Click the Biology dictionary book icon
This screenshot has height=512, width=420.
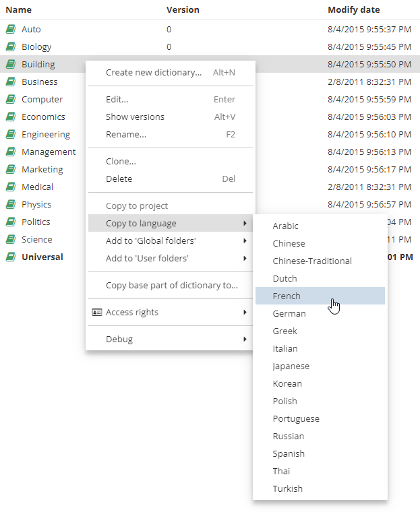pos(10,47)
